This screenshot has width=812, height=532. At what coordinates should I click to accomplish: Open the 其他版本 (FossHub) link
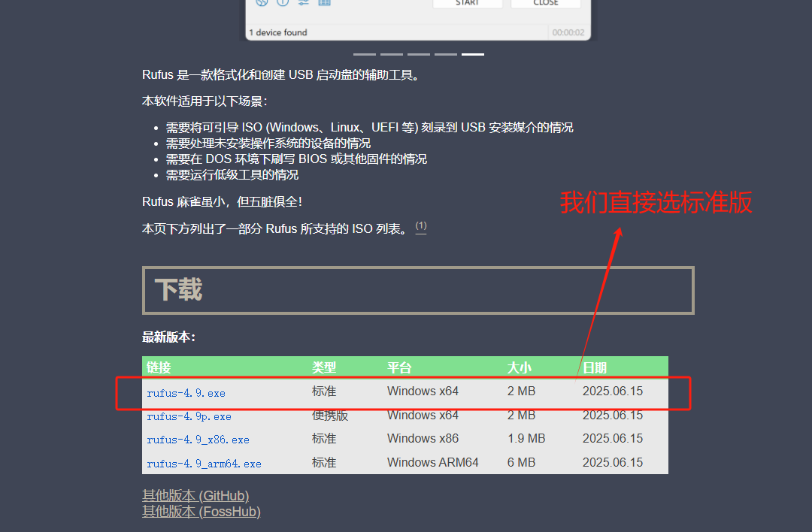201,511
